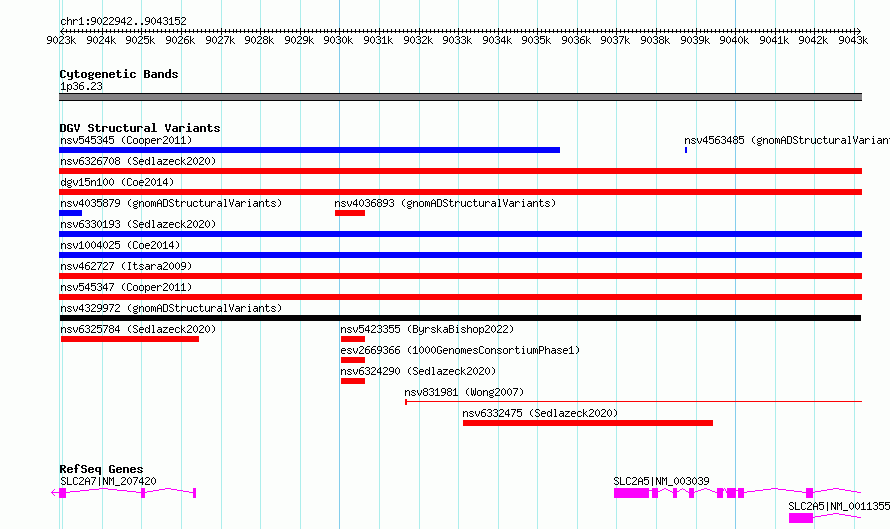This screenshot has width=890, height=529.
Task: Click the 9040k ruler tick label
Action: pyautogui.click(x=734, y=40)
